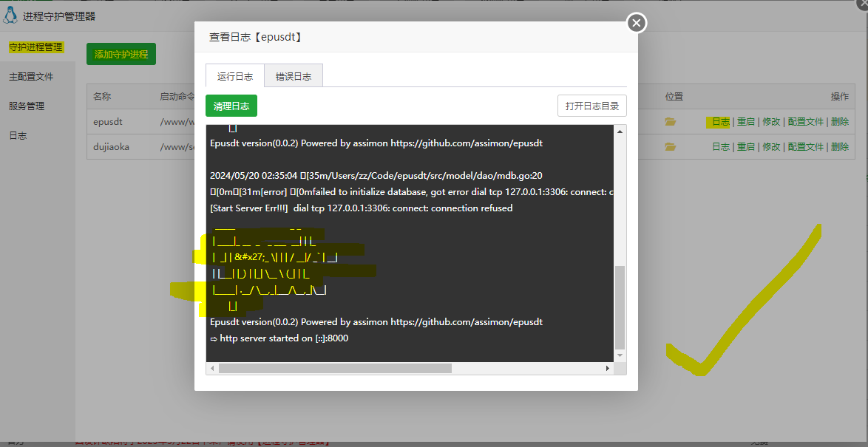
Task: Open folder icon for epusdt row
Action: (x=671, y=122)
